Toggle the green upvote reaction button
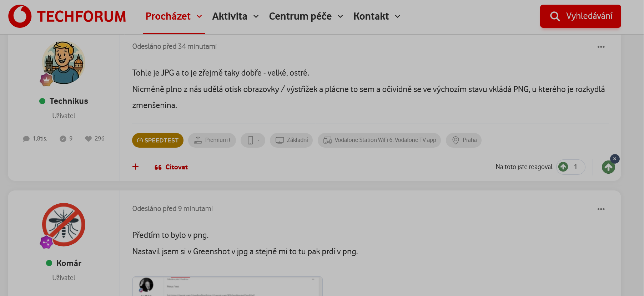Image resolution: width=644 pixels, height=296 pixels. 608,167
